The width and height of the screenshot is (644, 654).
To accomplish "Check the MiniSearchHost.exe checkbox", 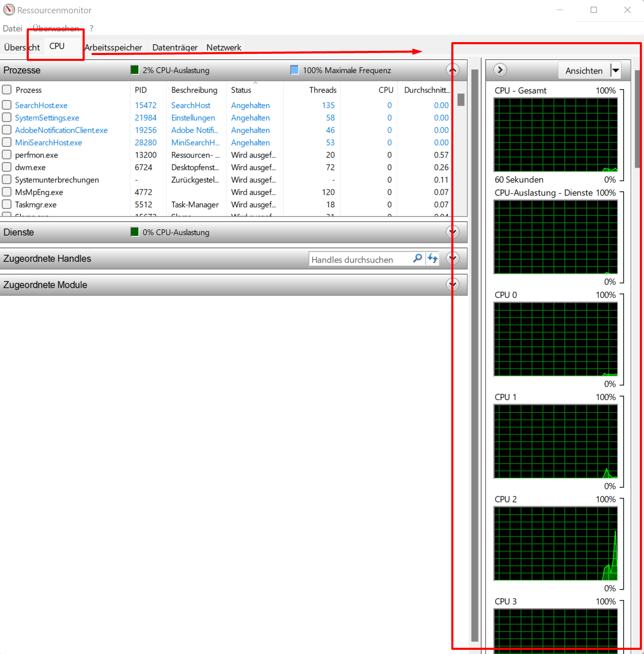I will click(x=7, y=142).
